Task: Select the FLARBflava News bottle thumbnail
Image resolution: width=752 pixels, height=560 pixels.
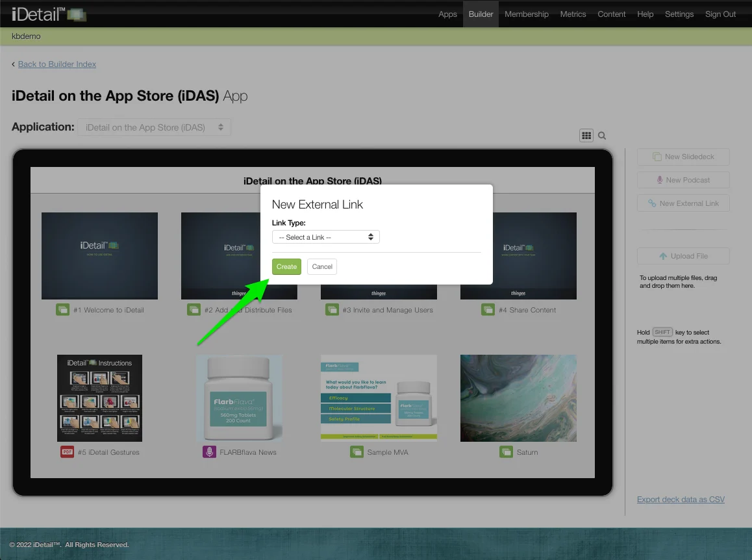Action: coord(239,398)
